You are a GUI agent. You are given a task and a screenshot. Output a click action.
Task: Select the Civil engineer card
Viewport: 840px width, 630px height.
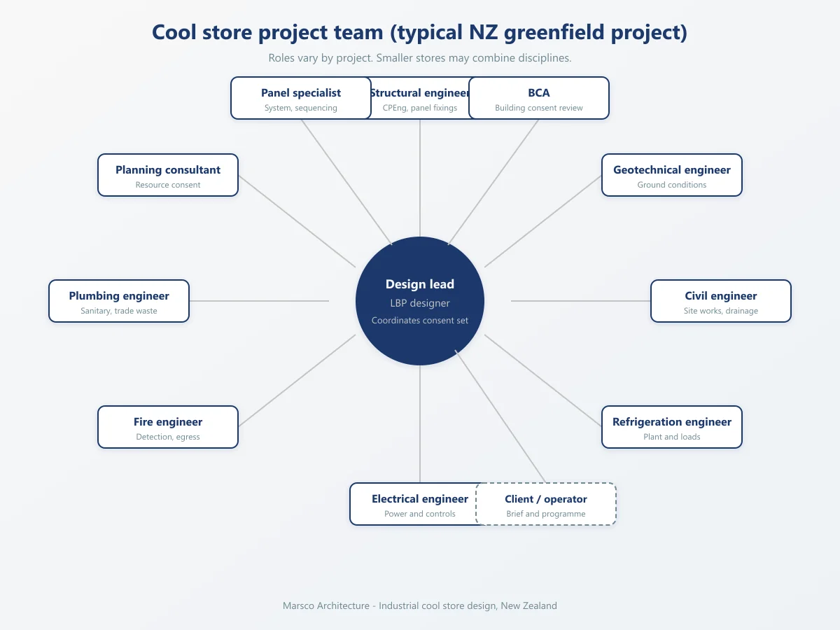[721, 301]
